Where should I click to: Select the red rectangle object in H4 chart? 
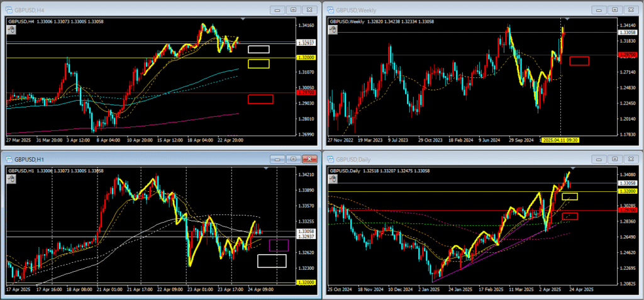260,99
